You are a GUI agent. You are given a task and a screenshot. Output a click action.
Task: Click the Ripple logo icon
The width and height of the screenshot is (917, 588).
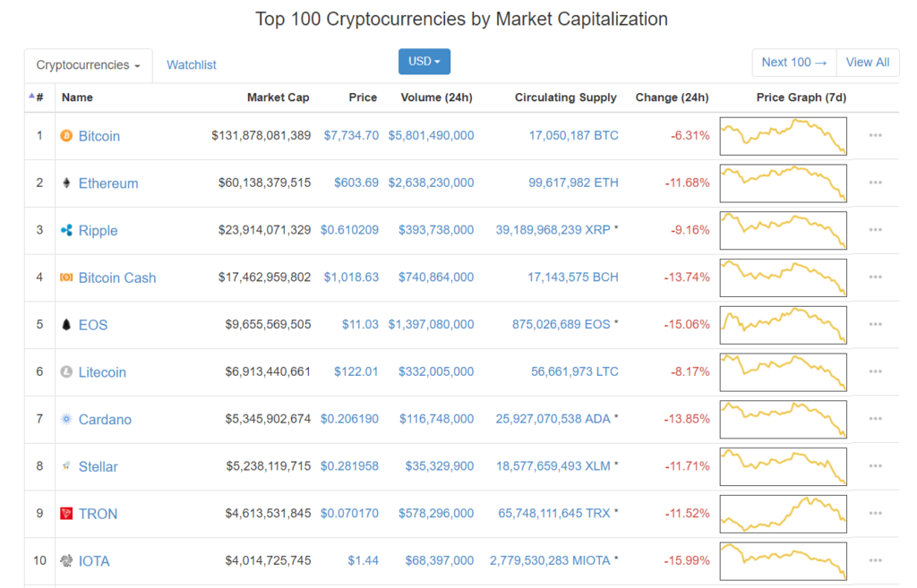click(x=66, y=230)
